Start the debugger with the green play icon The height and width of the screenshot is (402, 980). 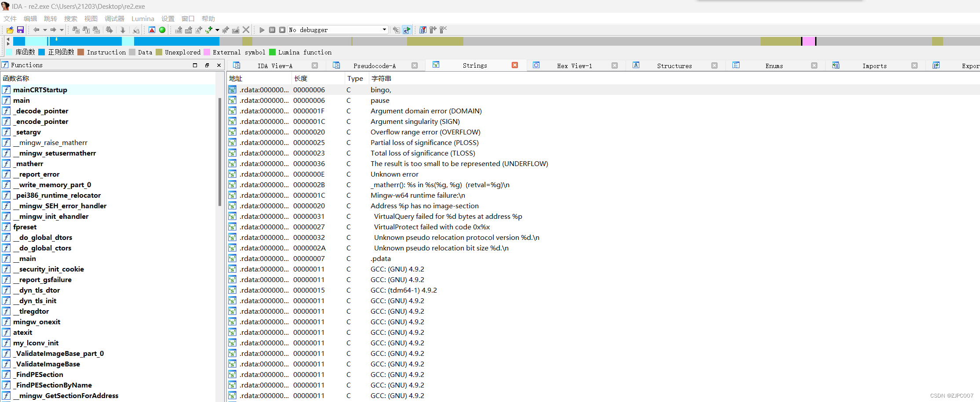coord(262,29)
